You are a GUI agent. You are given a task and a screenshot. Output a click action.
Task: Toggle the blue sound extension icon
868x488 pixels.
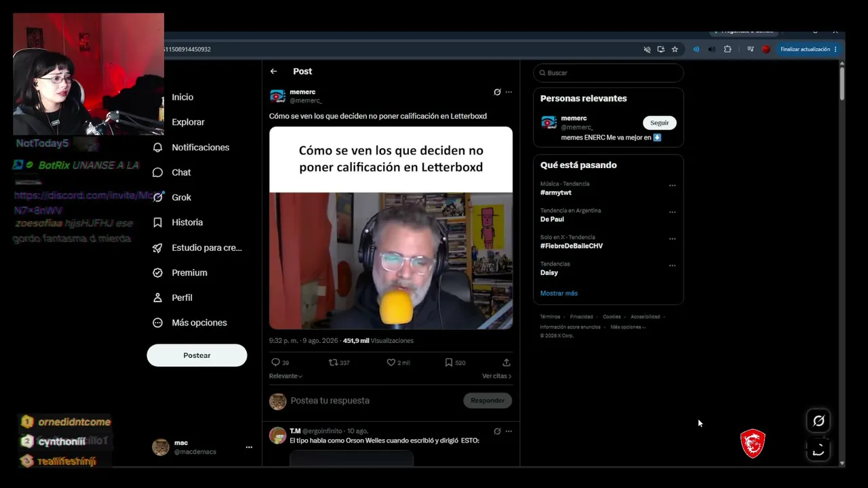(x=696, y=49)
